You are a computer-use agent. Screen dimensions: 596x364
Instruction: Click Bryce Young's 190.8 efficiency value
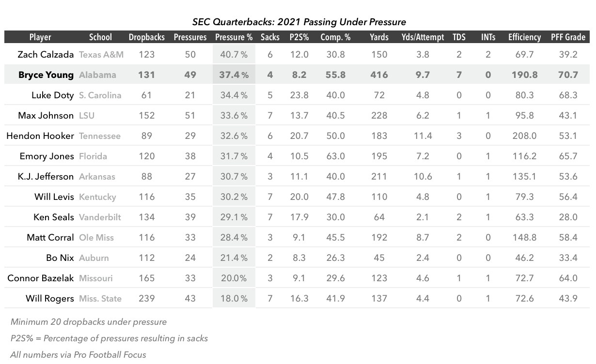pos(524,75)
